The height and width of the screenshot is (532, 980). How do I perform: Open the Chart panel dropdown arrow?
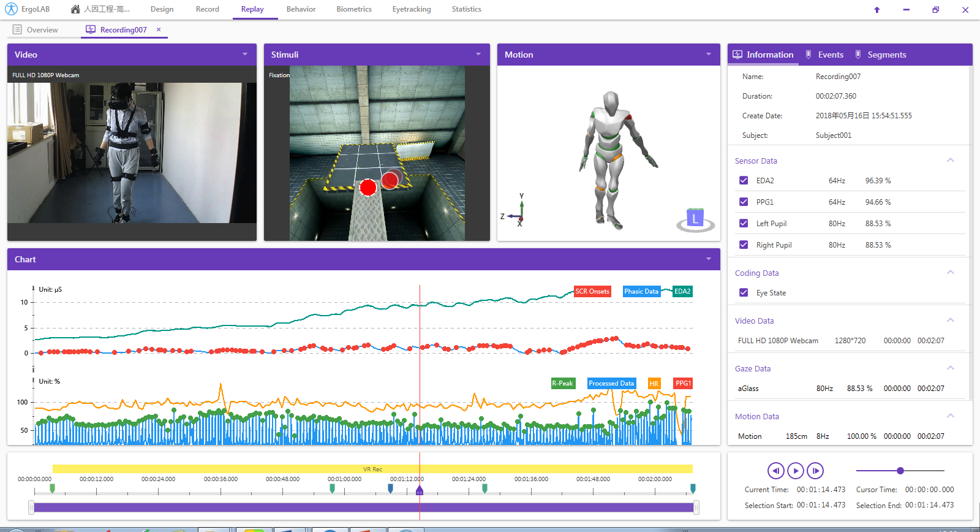(x=709, y=259)
